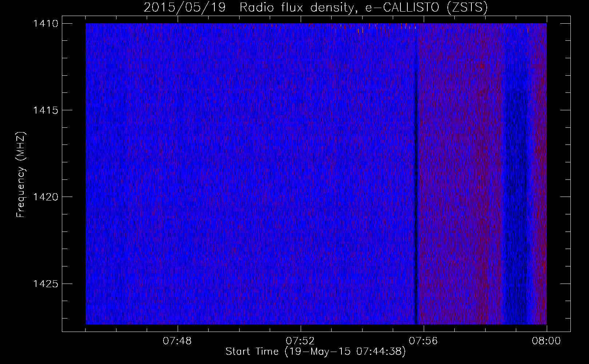This screenshot has width=589, height=364.
Task: Click the frequency label 1420
Action: click(x=46, y=197)
